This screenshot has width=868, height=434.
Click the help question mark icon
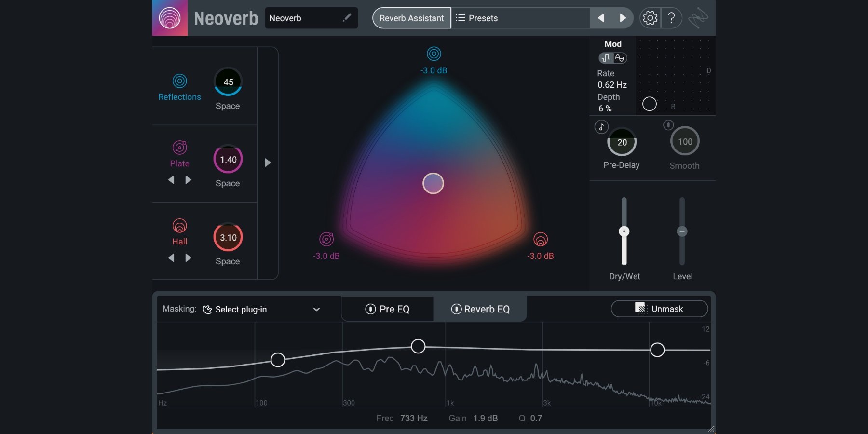tap(671, 18)
